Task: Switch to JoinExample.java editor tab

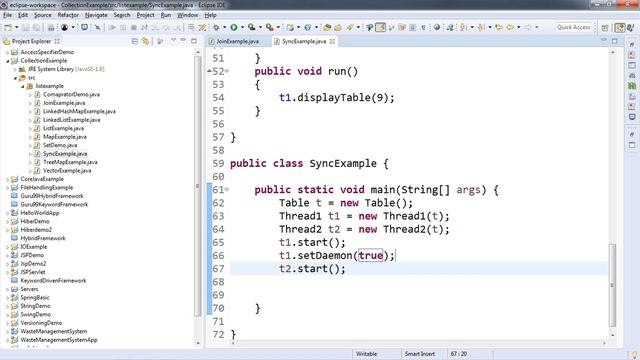Action: point(238,41)
